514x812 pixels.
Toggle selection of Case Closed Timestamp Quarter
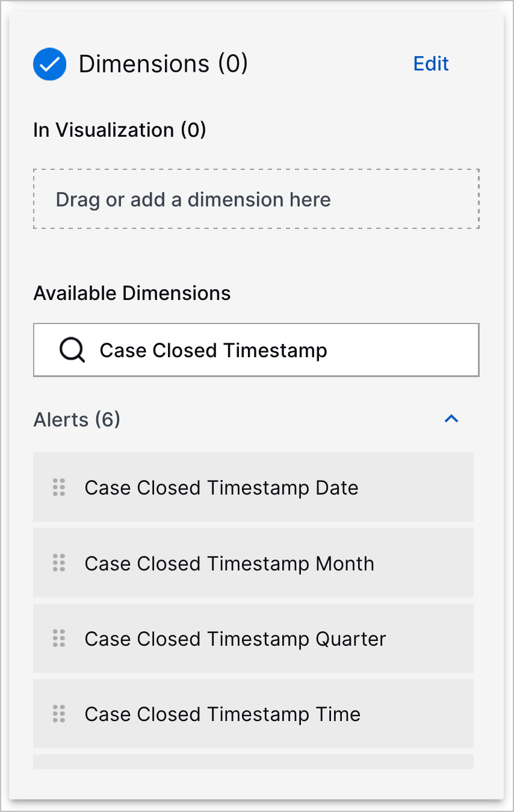pos(235,639)
